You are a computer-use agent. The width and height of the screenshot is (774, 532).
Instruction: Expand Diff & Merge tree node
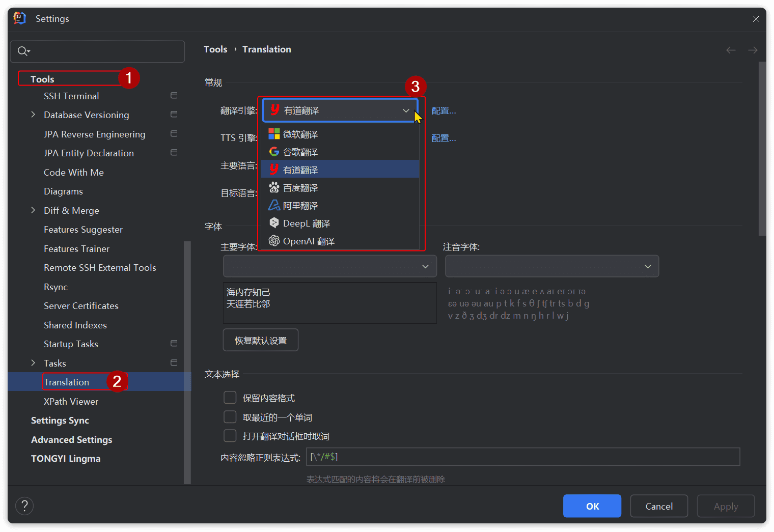[33, 210]
